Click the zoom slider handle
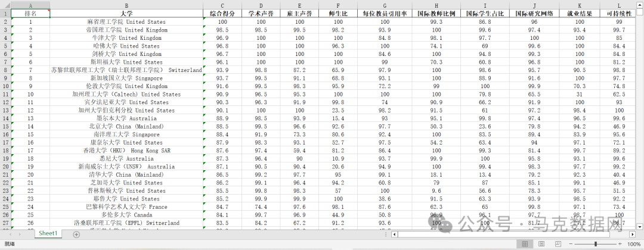Screen dimensions: 644x250 click(596, 244)
